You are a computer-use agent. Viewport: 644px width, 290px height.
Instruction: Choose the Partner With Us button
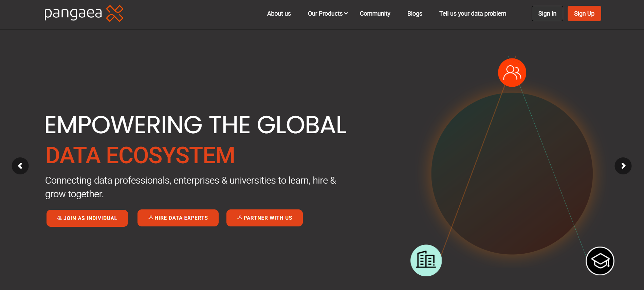point(264,218)
